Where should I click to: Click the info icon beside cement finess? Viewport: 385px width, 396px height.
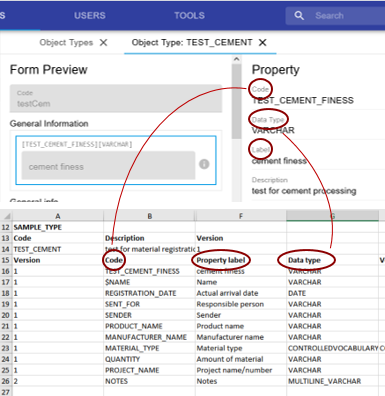(x=204, y=164)
